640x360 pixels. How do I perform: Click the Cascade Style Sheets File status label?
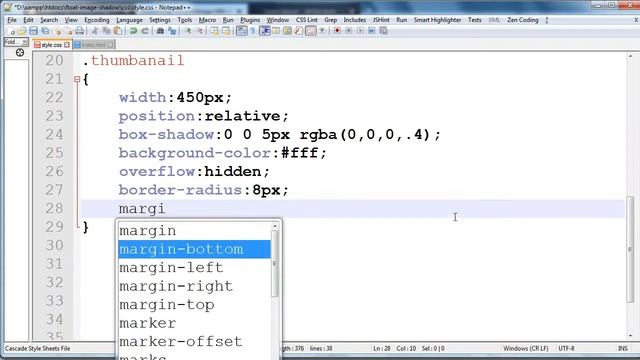(38, 349)
